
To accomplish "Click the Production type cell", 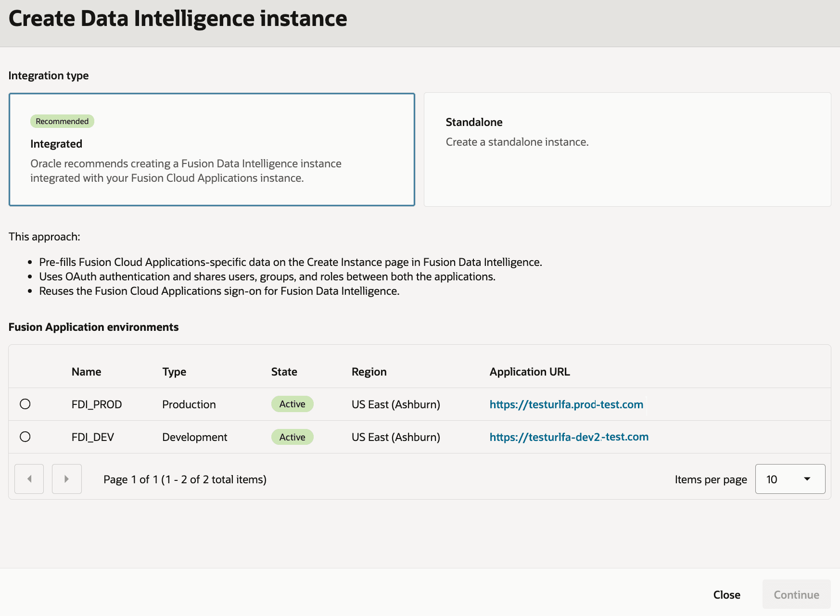I will click(189, 404).
